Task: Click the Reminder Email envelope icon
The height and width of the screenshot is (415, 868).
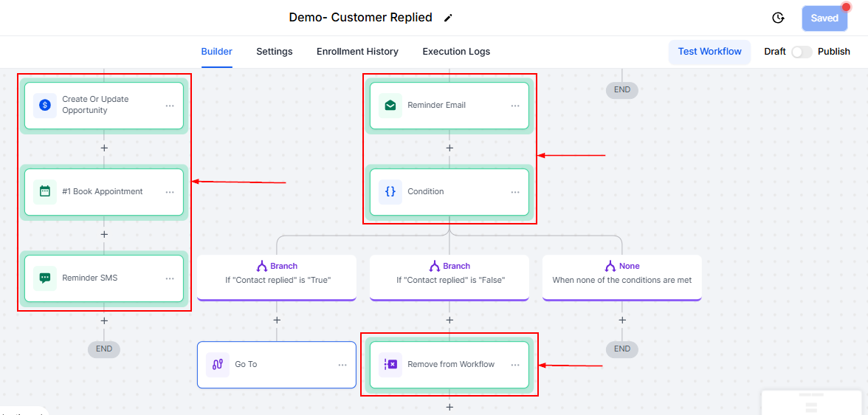Action: [390, 106]
